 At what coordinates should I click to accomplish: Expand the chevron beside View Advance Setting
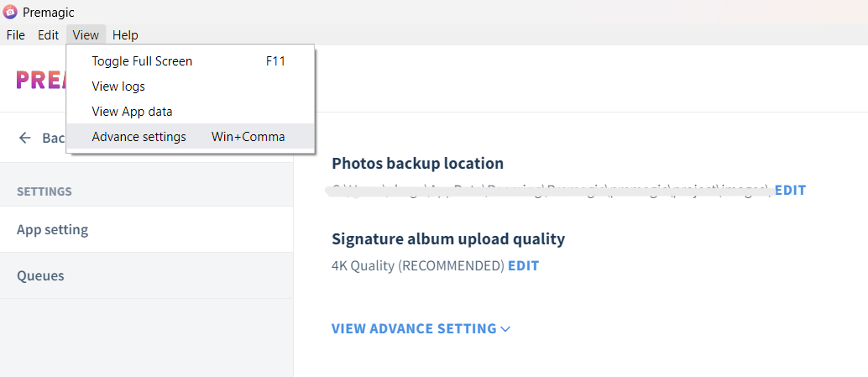(x=505, y=329)
